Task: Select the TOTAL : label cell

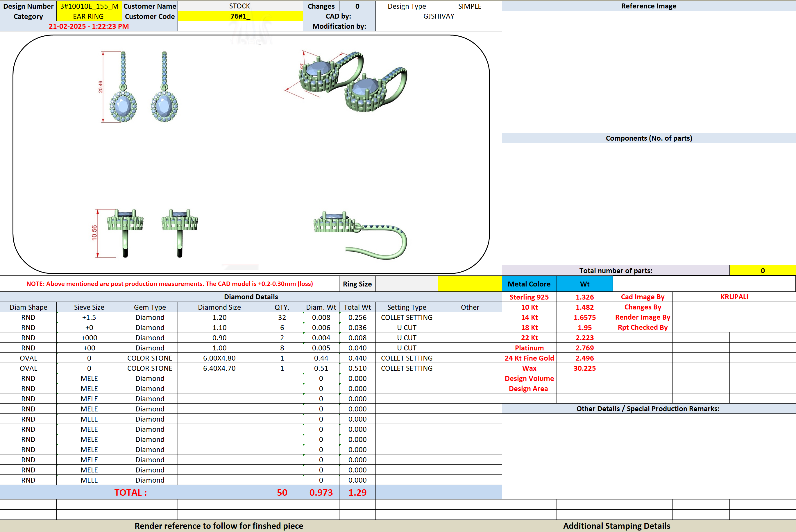Action: point(130,492)
